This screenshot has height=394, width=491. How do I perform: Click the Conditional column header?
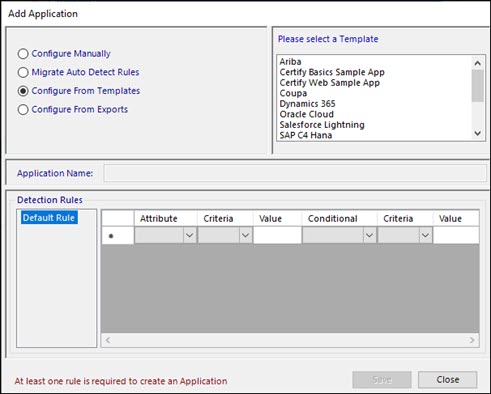point(339,219)
